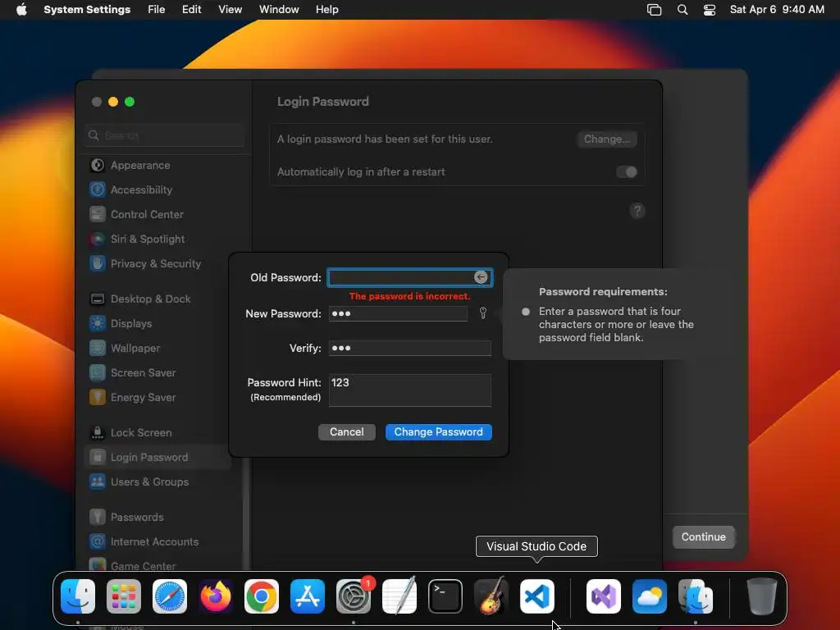Open the Edit menu
This screenshot has width=840, height=630.
click(x=191, y=10)
